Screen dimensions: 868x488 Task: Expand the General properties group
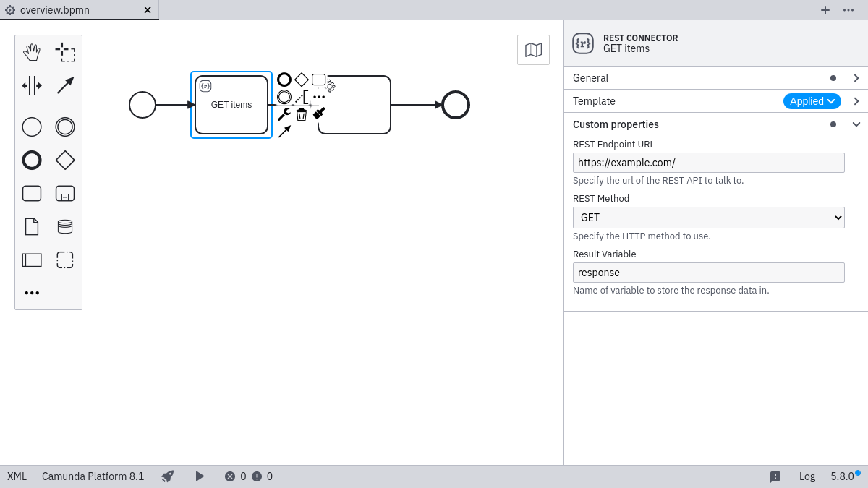pos(856,77)
